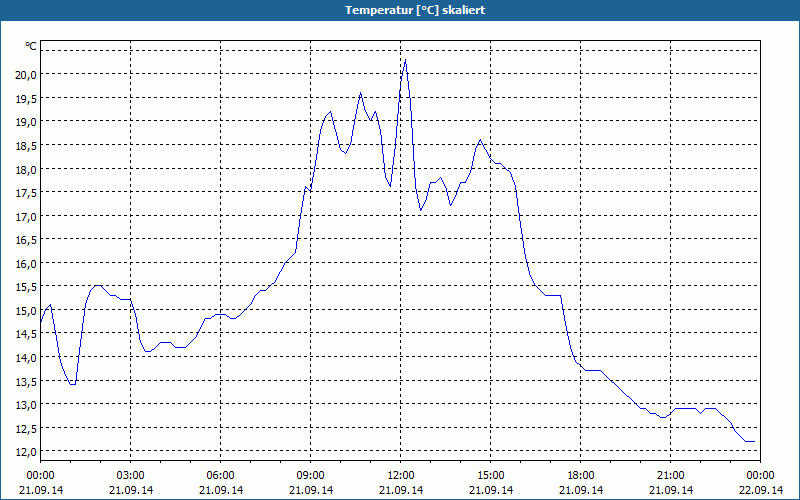Click the end point of the blue curve
The width and height of the screenshot is (800, 500).
tap(754, 441)
